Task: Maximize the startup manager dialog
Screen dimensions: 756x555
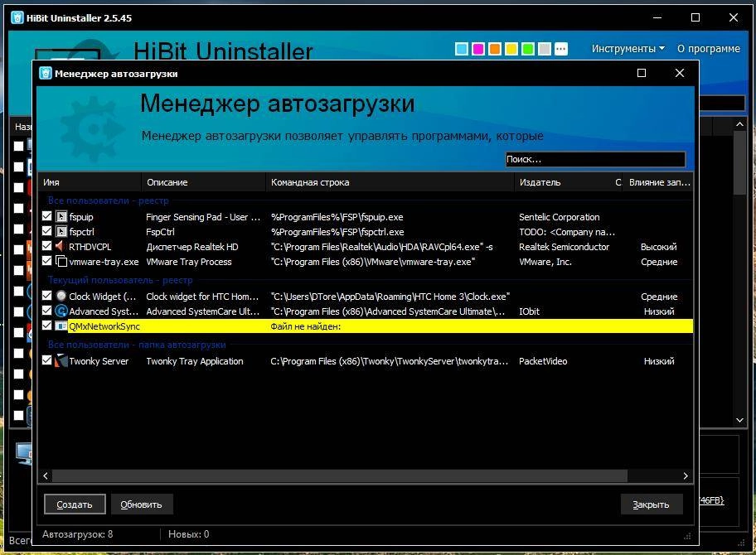Action: click(642, 73)
